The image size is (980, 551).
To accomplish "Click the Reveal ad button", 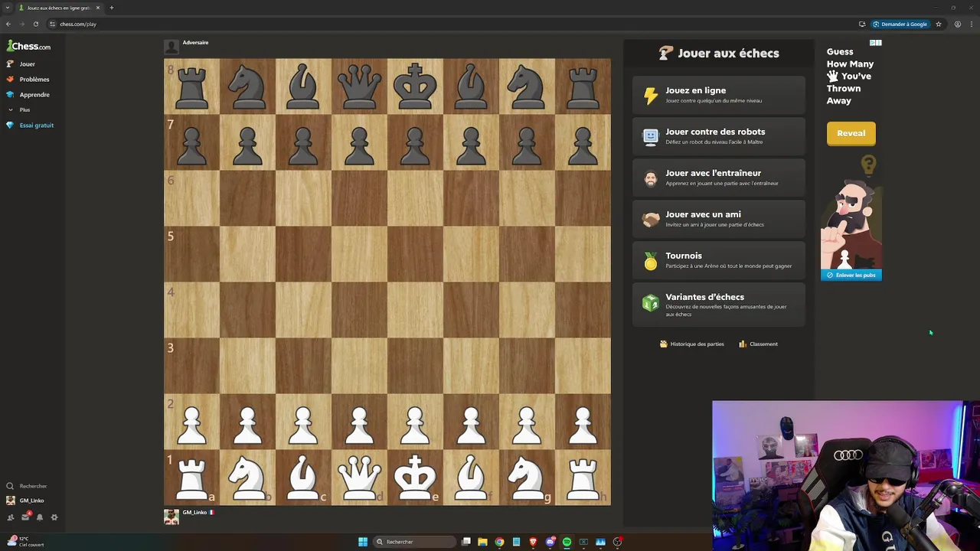I will coord(851,133).
